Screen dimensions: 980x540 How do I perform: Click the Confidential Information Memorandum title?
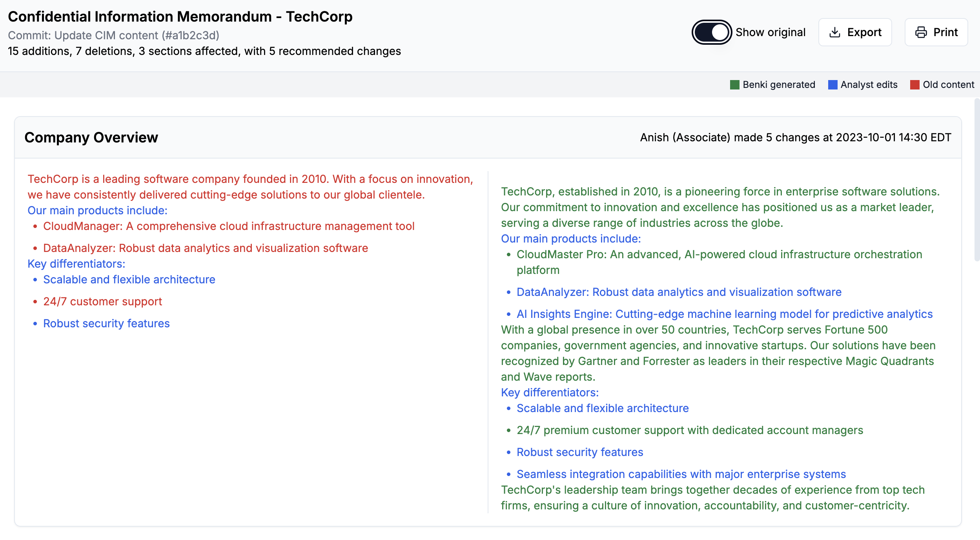point(180,16)
